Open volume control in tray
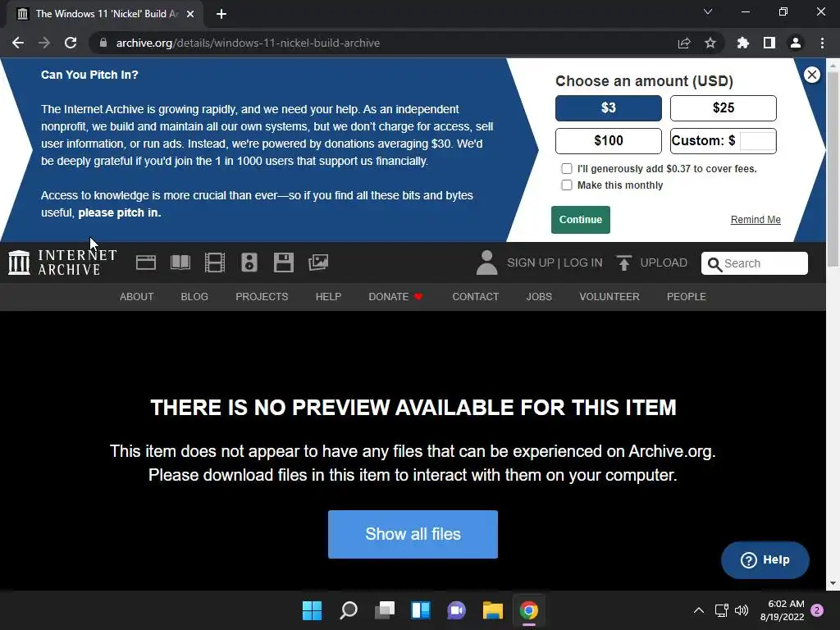 tap(742, 610)
